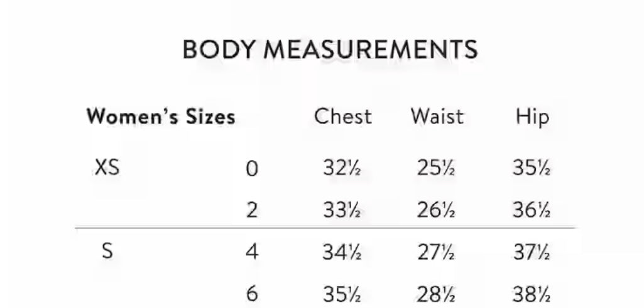Select numeric size 0 in the XS row
644x308 pixels.
pyautogui.click(x=251, y=169)
